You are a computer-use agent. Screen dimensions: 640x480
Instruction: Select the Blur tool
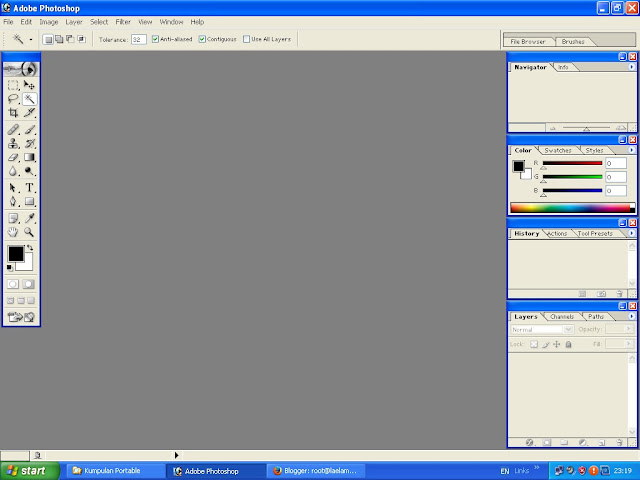click(x=13, y=171)
